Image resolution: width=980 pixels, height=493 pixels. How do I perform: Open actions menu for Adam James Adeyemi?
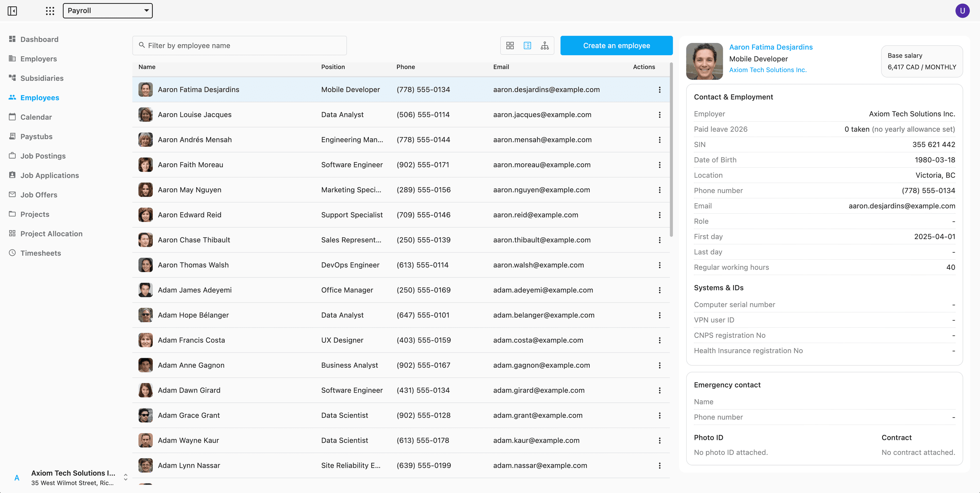pos(659,290)
